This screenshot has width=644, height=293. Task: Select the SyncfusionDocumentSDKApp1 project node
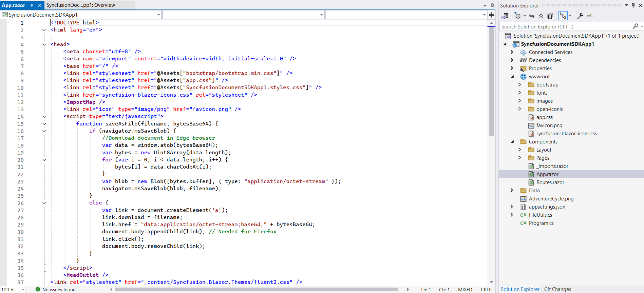[x=557, y=44]
